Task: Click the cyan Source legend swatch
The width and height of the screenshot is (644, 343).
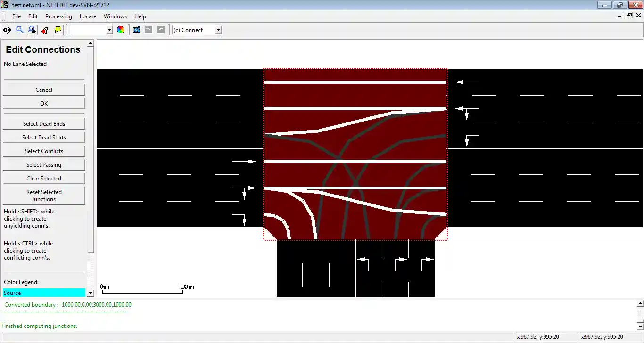Action: point(44,293)
